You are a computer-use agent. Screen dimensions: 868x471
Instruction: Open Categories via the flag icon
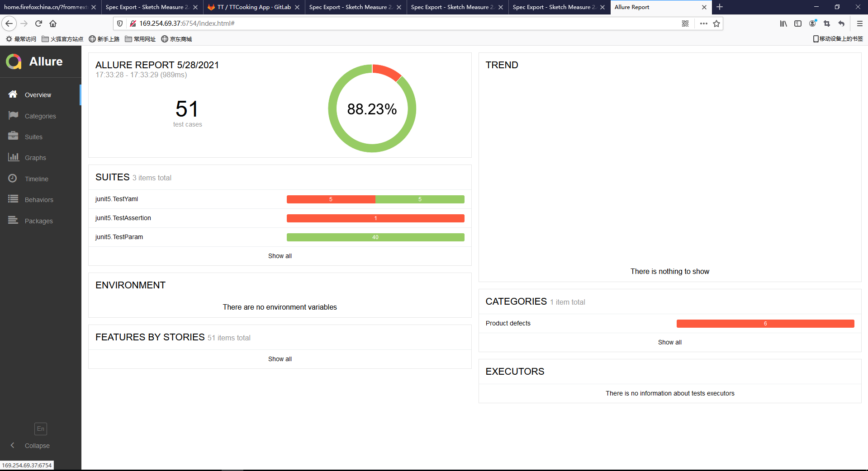(13, 115)
